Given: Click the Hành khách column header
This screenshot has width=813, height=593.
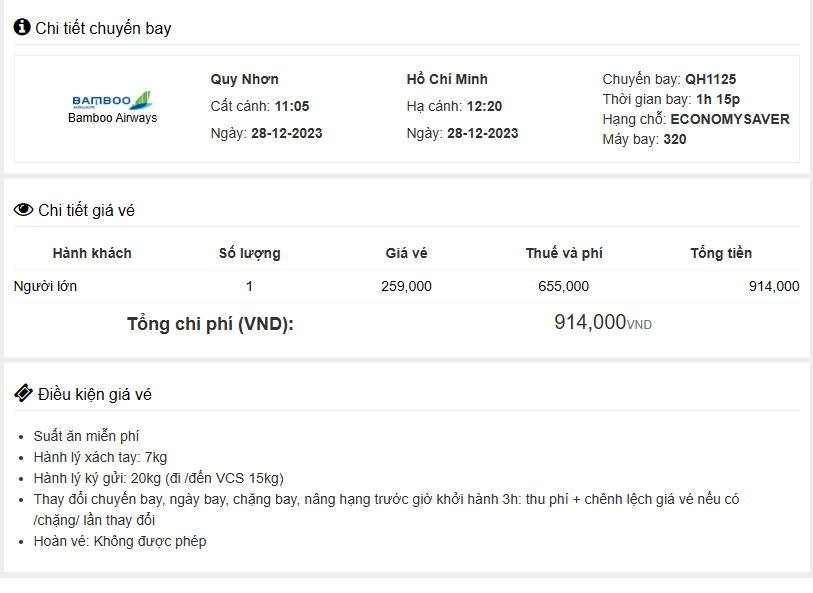Looking at the screenshot, I should coord(92,253).
